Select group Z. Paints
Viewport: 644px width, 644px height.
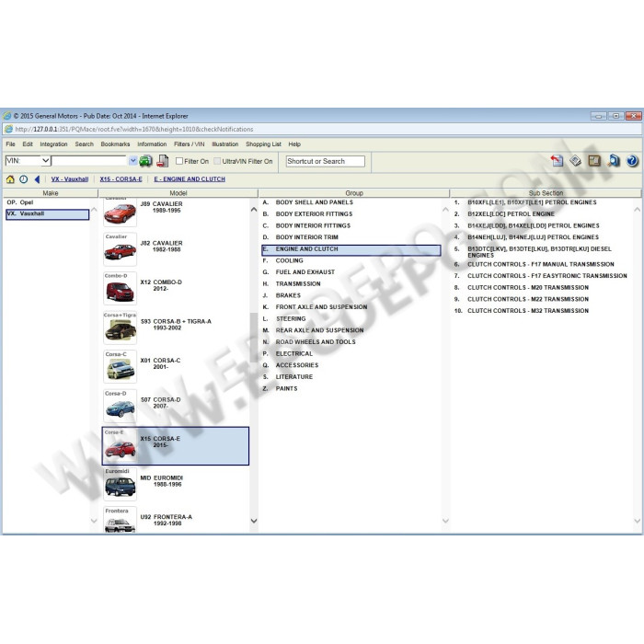point(280,388)
